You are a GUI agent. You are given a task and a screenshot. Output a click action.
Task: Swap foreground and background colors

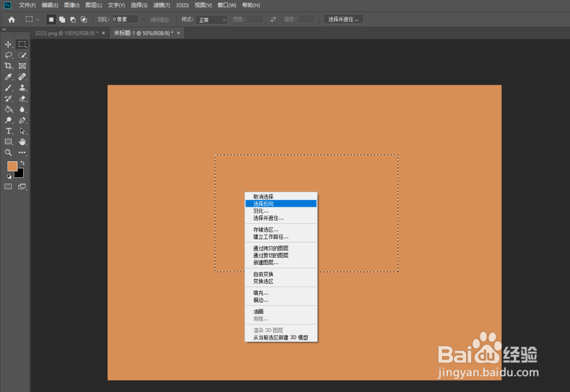pyautogui.click(x=23, y=163)
